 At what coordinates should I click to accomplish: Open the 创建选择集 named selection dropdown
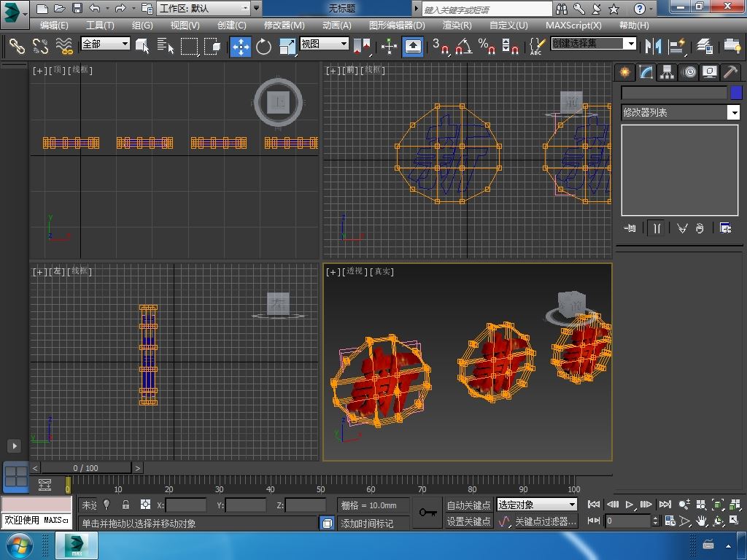pos(594,44)
